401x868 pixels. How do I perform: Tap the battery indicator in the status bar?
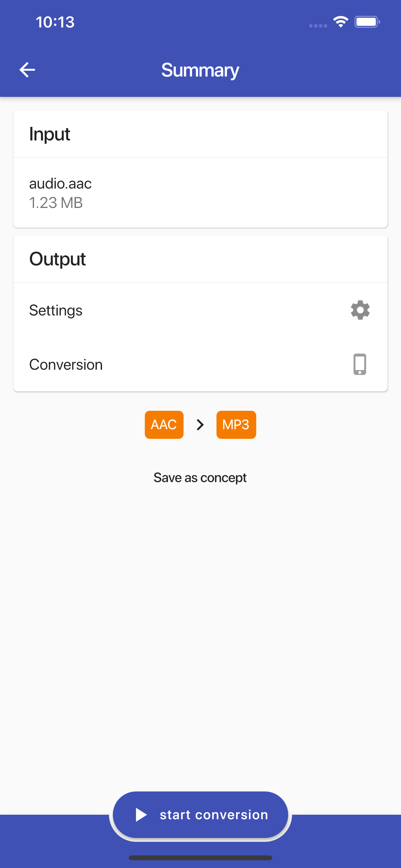[x=367, y=22]
